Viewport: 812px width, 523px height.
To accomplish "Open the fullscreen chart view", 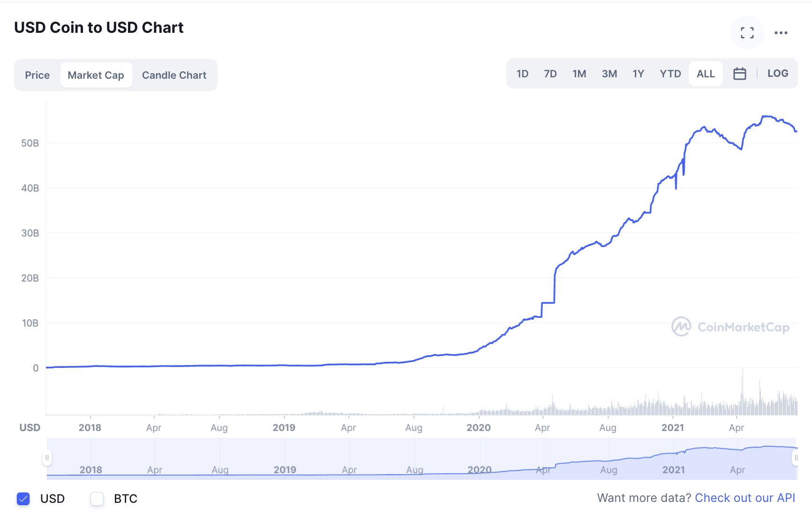I will coord(747,33).
